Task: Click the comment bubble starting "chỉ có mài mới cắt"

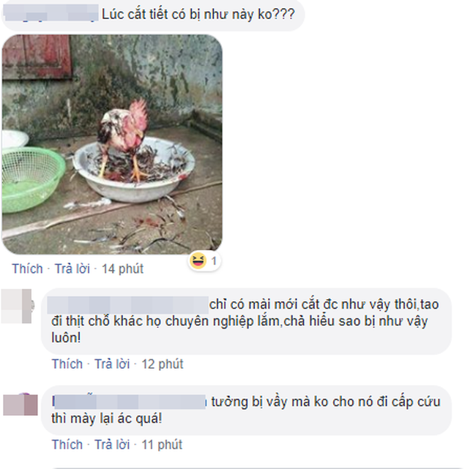Action: tap(246, 321)
